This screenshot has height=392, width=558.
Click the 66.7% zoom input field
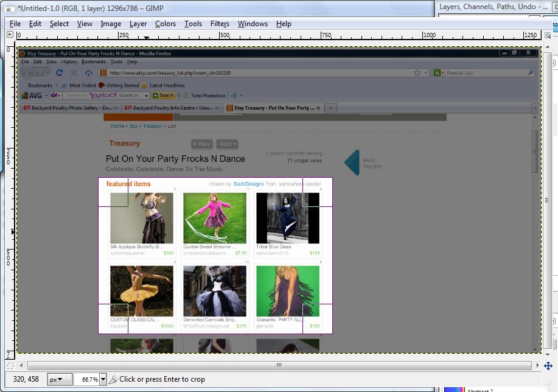click(87, 380)
